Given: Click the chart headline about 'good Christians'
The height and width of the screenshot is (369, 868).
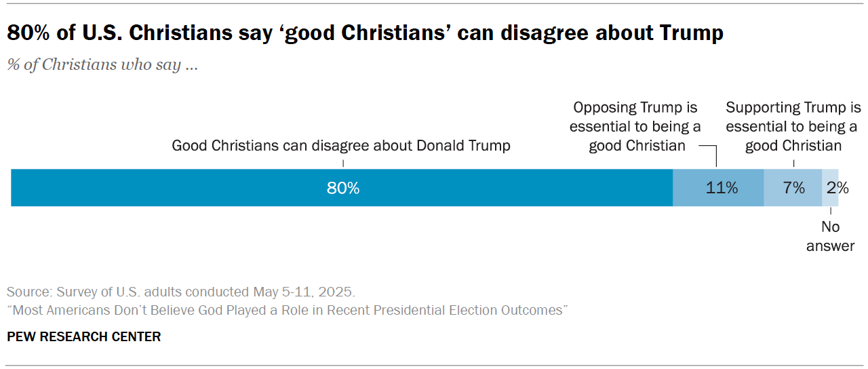Looking at the screenshot, I should tap(365, 33).
